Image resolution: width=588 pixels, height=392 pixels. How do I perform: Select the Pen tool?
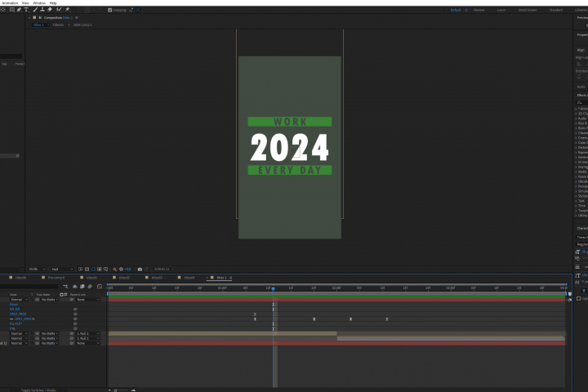tap(19, 10)
